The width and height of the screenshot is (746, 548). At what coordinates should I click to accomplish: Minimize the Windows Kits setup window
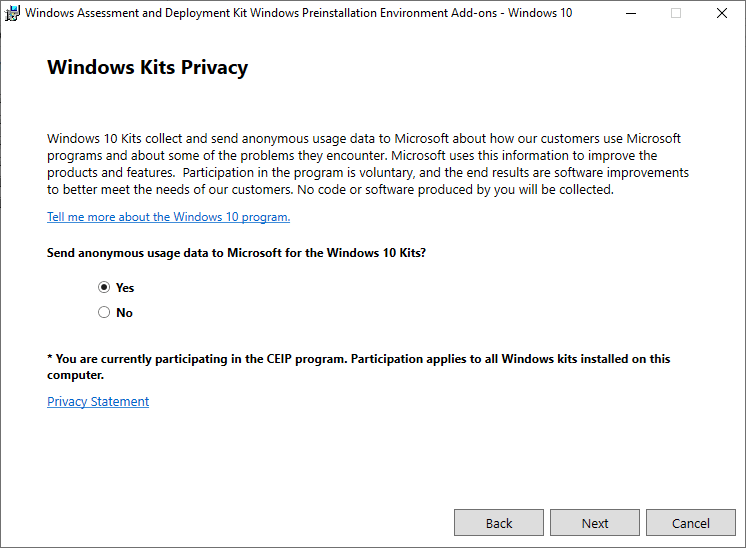(x=630, y=14)
